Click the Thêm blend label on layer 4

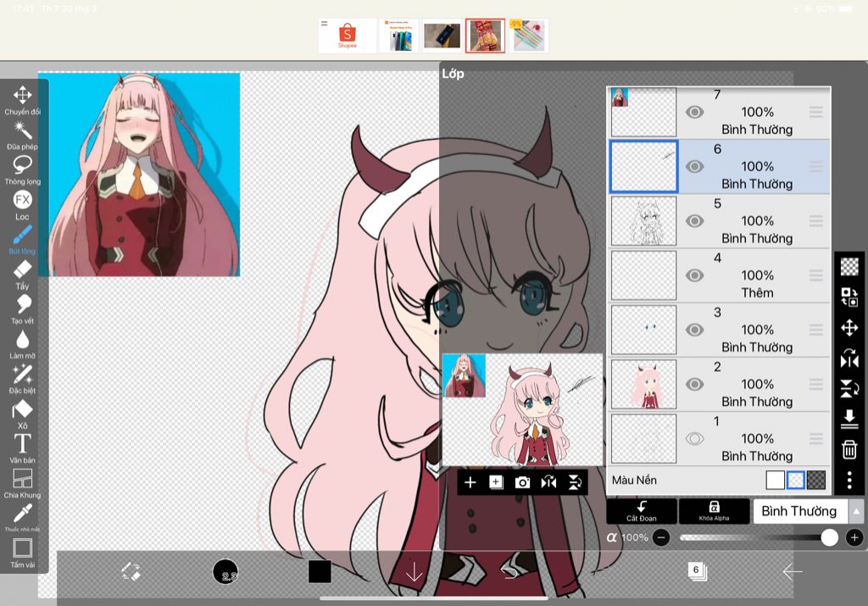[757, 292]
